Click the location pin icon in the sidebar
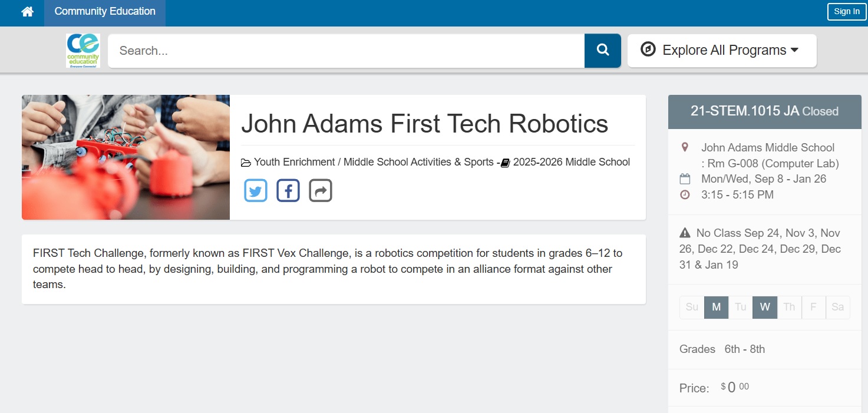The width and height of the screenshot is (868, 413). pos(685,147)
